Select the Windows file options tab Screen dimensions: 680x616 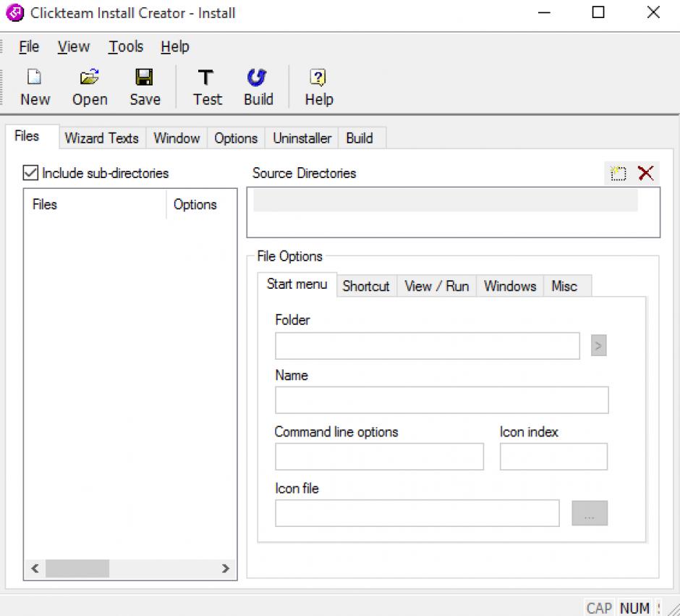pos(510,286)
